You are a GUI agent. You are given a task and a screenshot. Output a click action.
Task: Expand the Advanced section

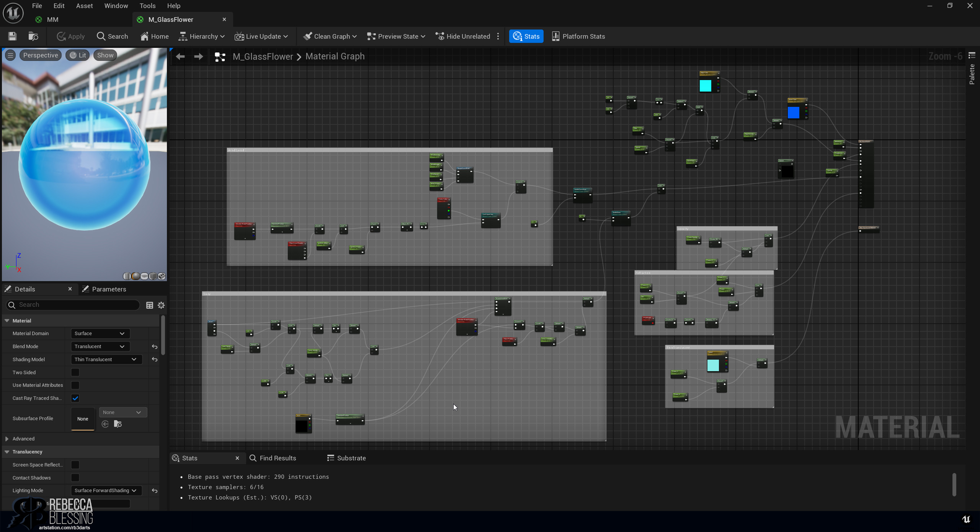(x=7, y=439)
